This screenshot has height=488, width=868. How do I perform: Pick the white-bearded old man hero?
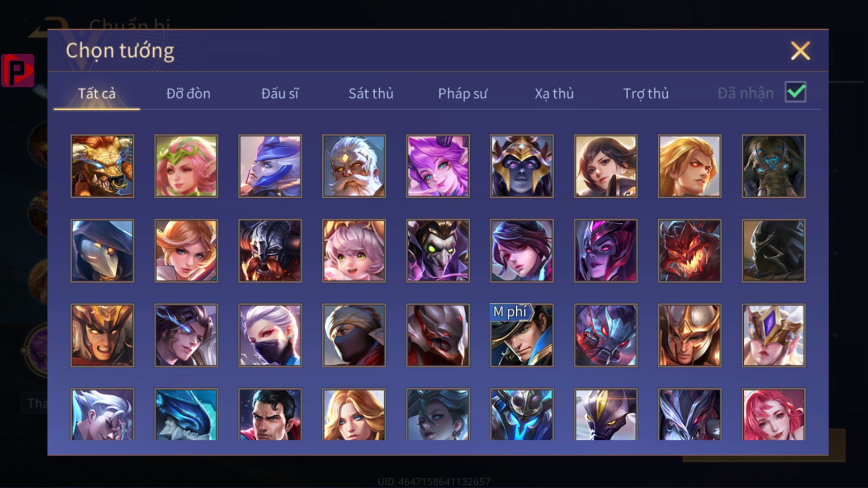click(x=354, y=166)
